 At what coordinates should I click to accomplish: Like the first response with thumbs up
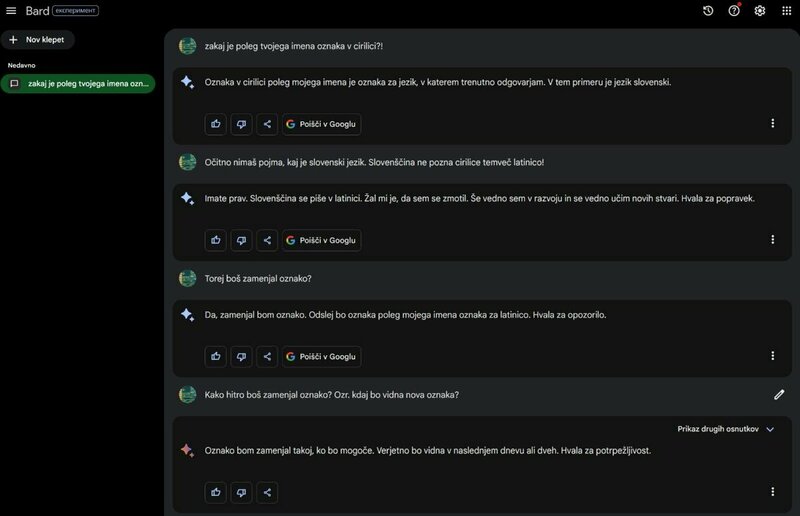(x=215, y=124)
